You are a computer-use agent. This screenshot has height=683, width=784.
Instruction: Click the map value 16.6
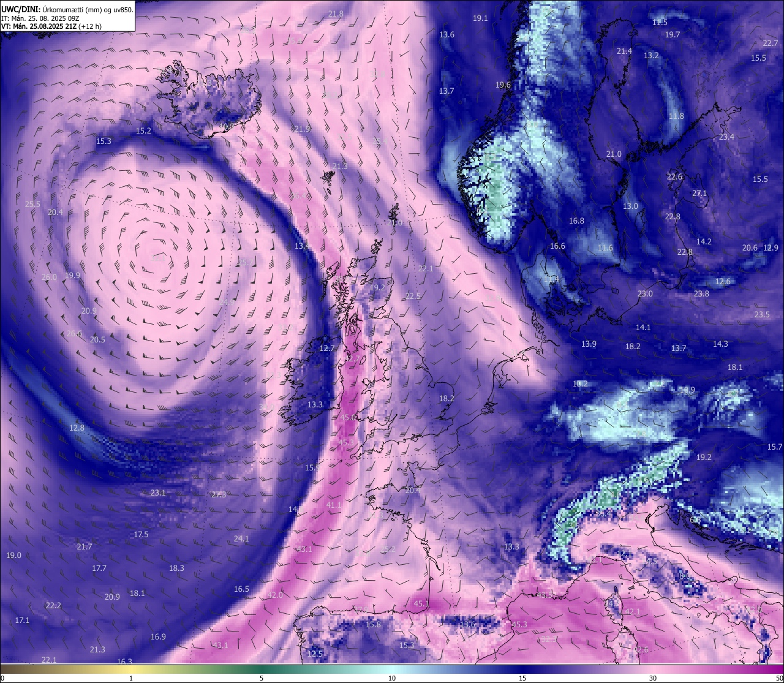pyautogui.click(x=557, y=246)
